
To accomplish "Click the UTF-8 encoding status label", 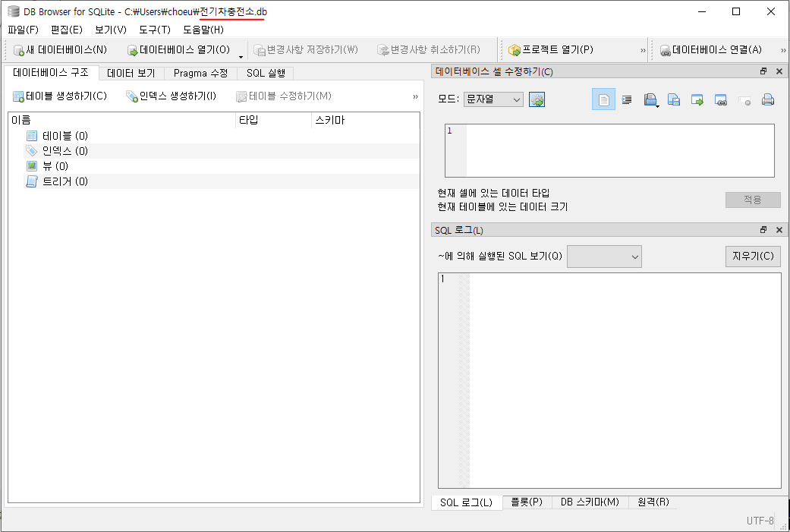I will point(760,521).
